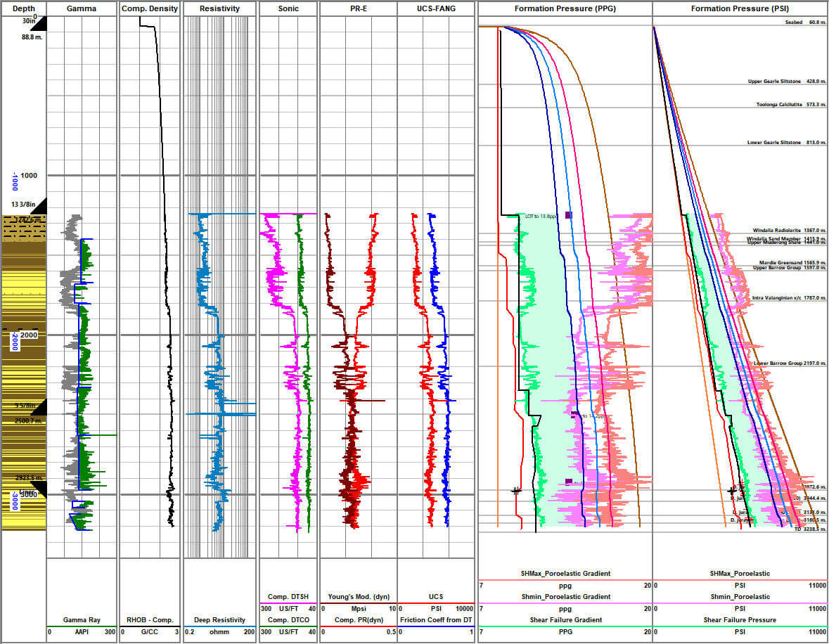Click the purple LOT marker at 13.8ppg
Viewport: 829px width, 644px height.
tap(568, 215)
